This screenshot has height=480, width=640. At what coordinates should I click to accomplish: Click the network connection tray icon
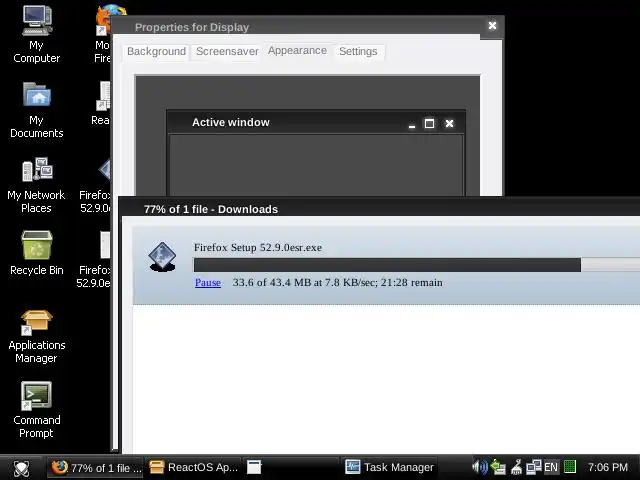pos(533,467)
